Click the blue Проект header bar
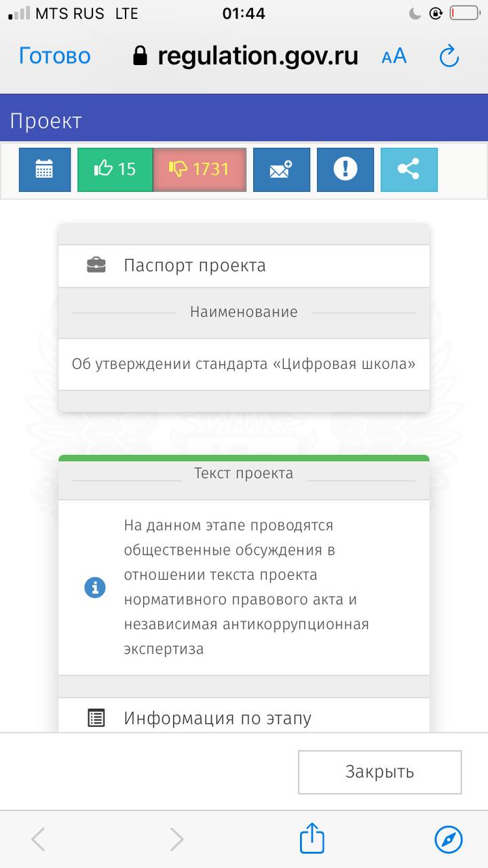 (x=244, y=121)
